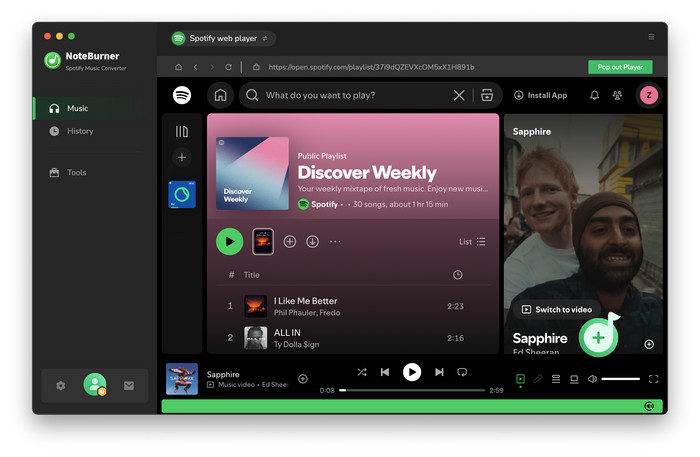
Task: Toggle repeat mode
Action: (462, 372)
